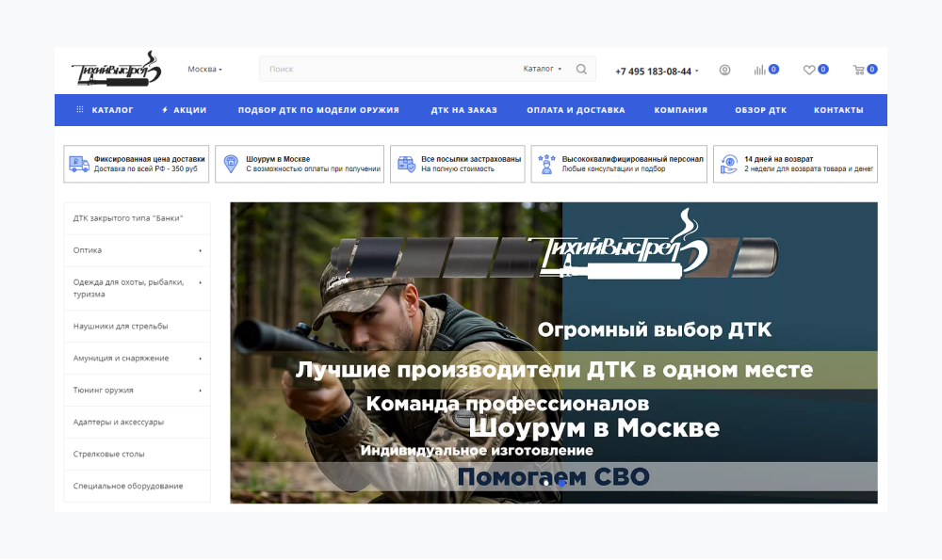Click the delivery truck icon

click(x=79, y=164)
